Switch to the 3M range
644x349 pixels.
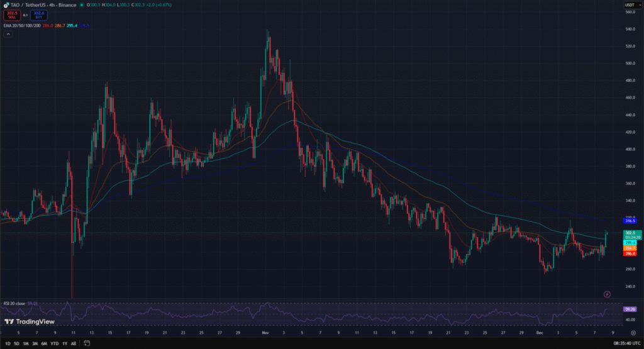[x=35, y=343]
